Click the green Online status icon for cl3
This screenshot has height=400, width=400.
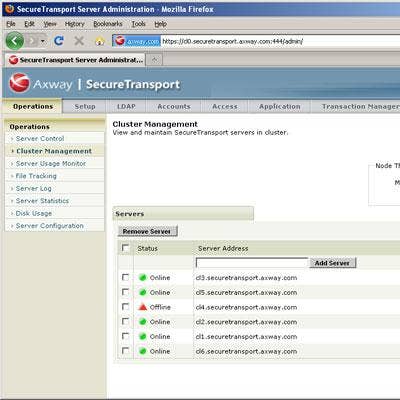[x=143, y=277]
